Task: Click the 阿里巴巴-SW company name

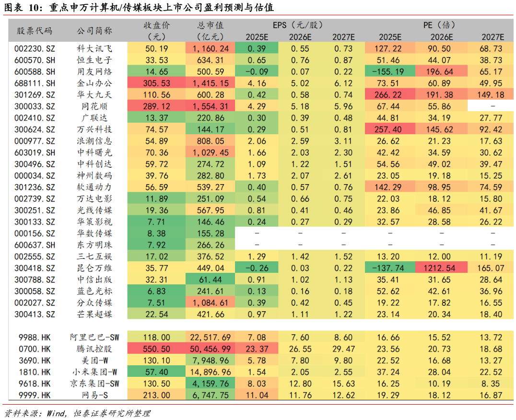Action: [95, 337]
